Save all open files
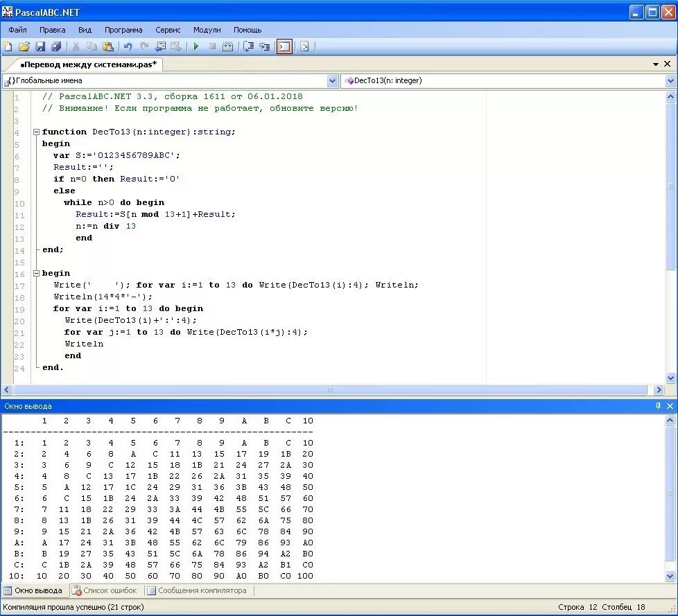This screenshot has width=678, height=616. [56, 46]
